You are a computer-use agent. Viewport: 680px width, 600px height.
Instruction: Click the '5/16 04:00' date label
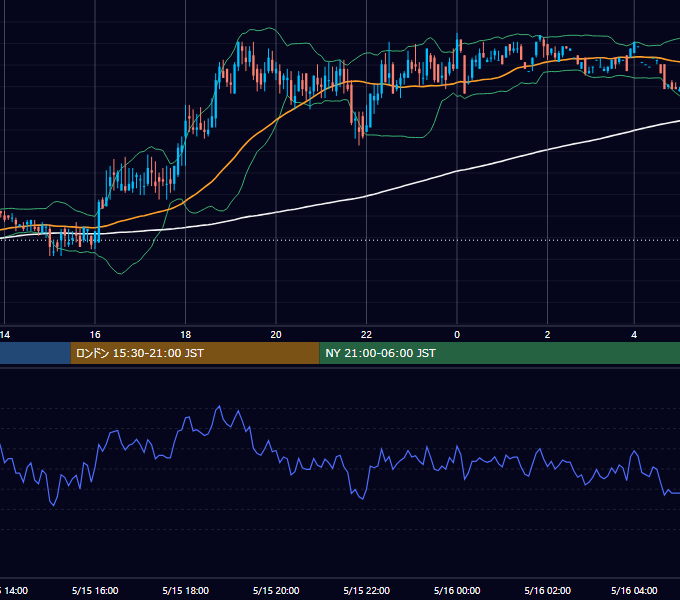click(x=634, y=590)
